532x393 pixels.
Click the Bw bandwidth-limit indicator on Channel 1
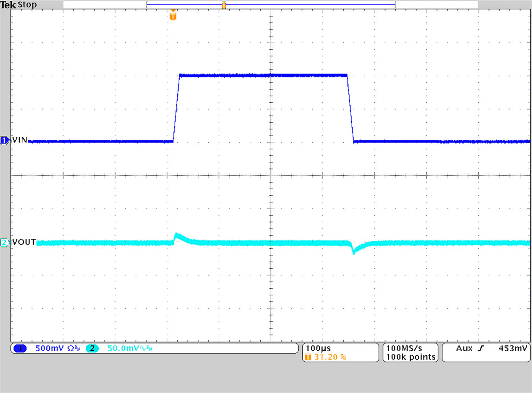point(77,348)
